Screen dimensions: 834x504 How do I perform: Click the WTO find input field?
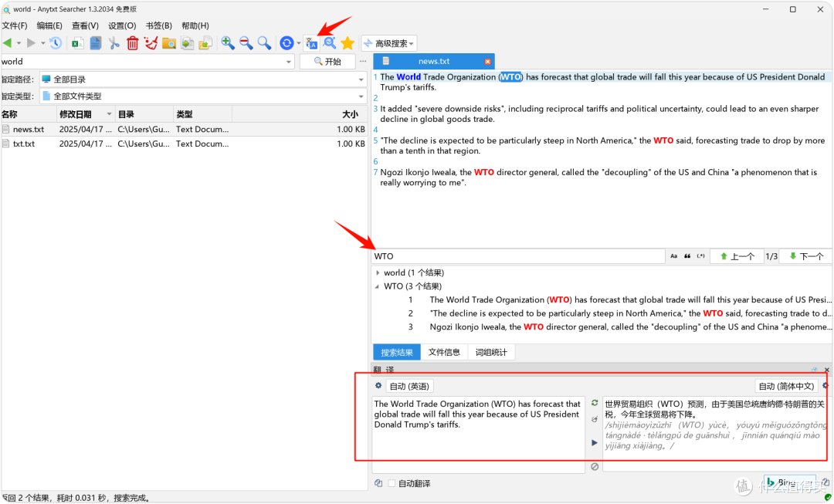point(518,256)
